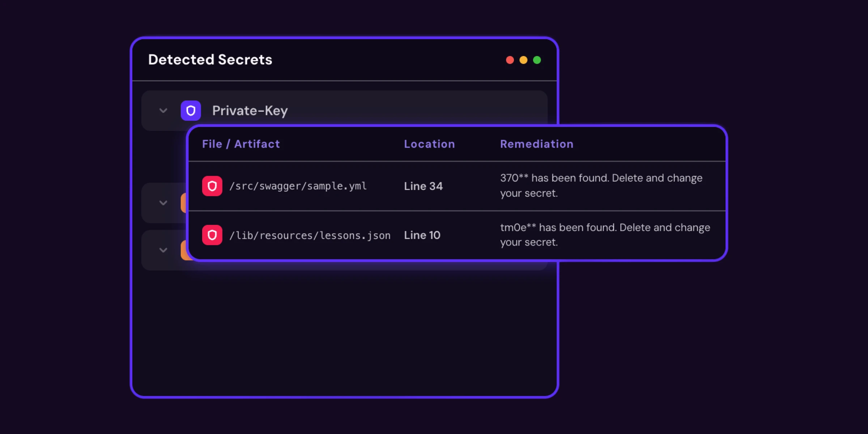Image resolution: width=868 pixels, height=434 pixels.
Task: Click the green maximize window dot
Action: tap(537, 60)
